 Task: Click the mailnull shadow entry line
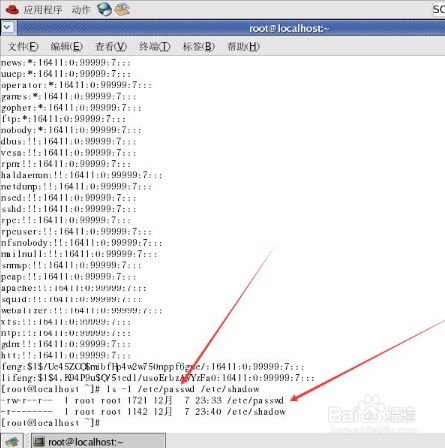coord(79,254)
